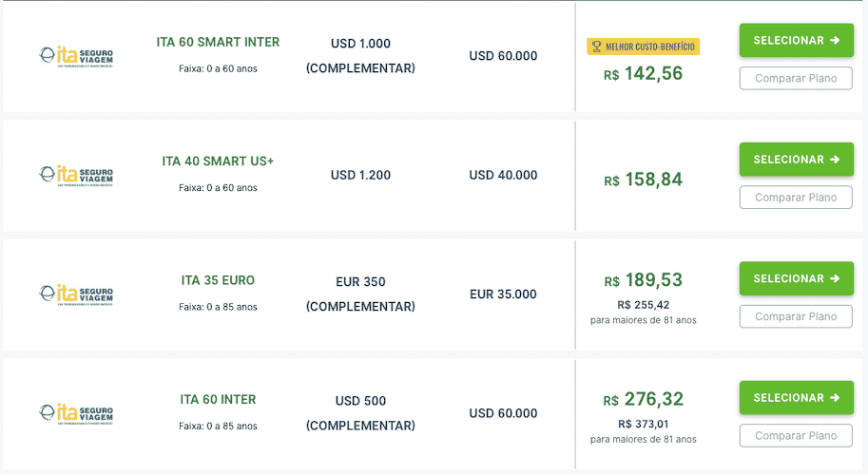Compare the ITA 40 SMART US+ plan

pyautogui.click(x=796, y=198)
